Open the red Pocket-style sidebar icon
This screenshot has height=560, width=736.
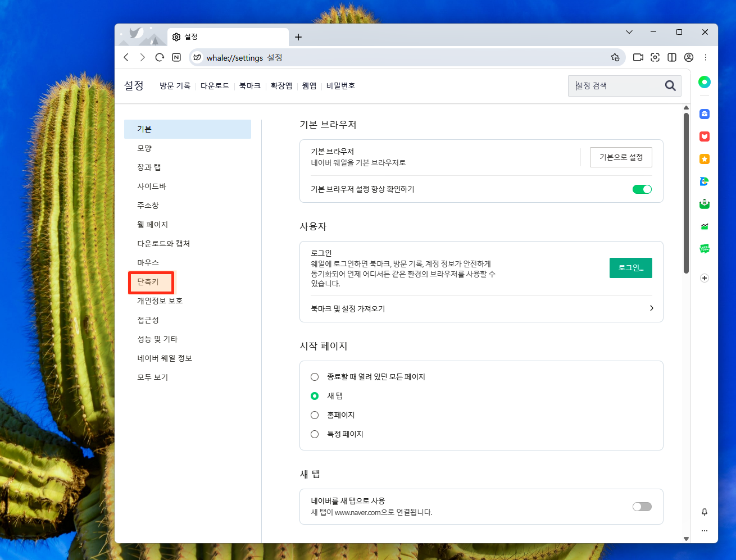[705, 136]
